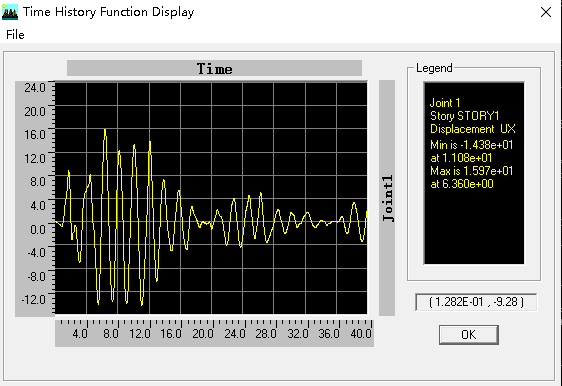Click the application icon in title bar

10,12
